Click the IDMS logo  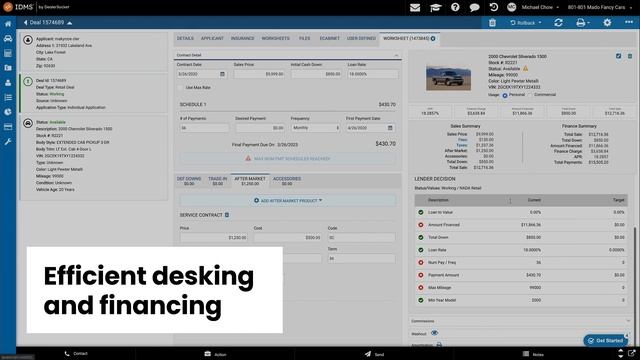pyautogui.click(x=19, y=7)
